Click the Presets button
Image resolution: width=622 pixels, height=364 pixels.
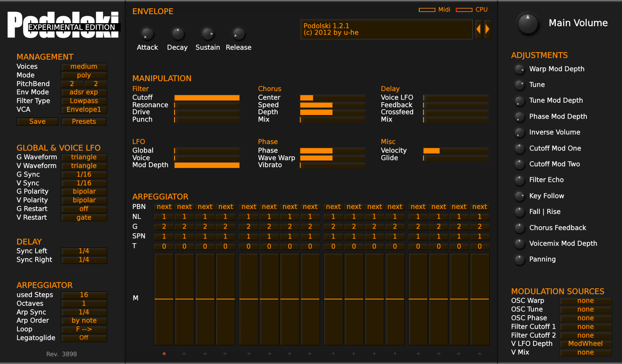click(84, 122)
